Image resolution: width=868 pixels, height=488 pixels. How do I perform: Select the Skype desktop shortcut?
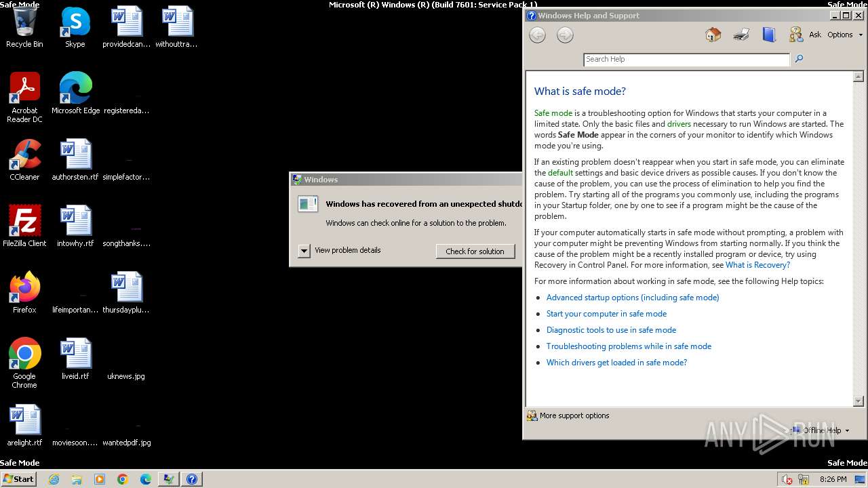click(x=75, y=28)
